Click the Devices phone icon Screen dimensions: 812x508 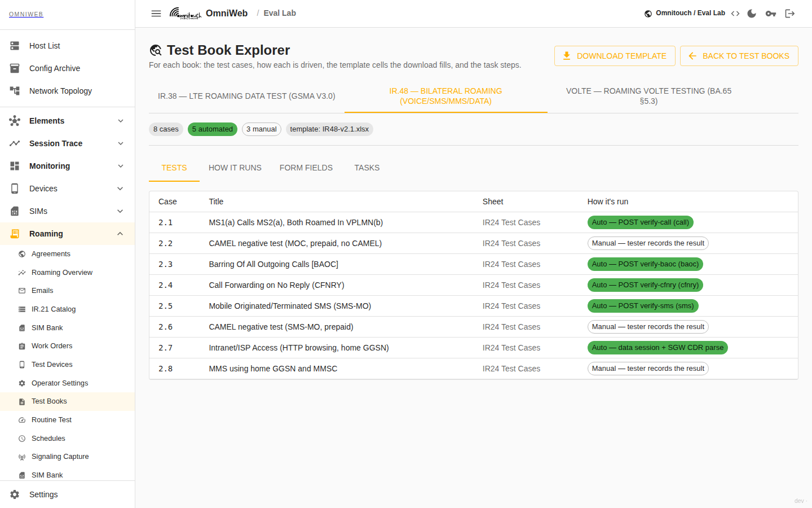pyautogui.click(x=15, y=189)
